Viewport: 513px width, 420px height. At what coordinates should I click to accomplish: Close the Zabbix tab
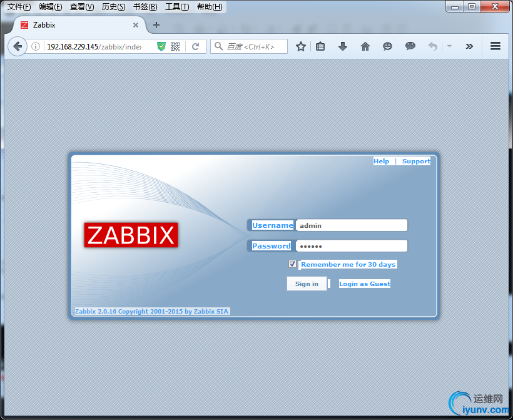pos(136,25)
